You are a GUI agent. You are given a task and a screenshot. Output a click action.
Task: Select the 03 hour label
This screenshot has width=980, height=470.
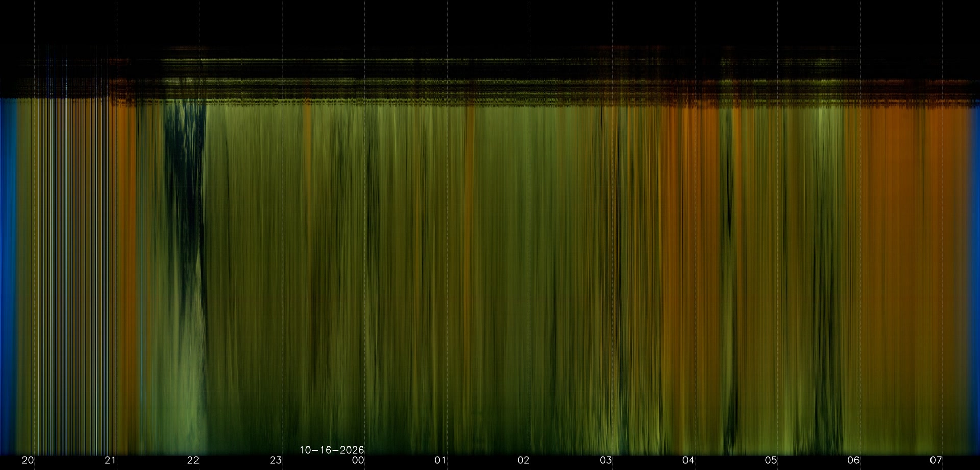click(x=606, y=460)
